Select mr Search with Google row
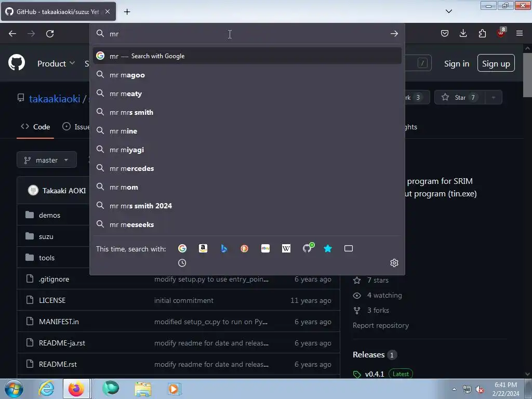 tap(247, 56)
